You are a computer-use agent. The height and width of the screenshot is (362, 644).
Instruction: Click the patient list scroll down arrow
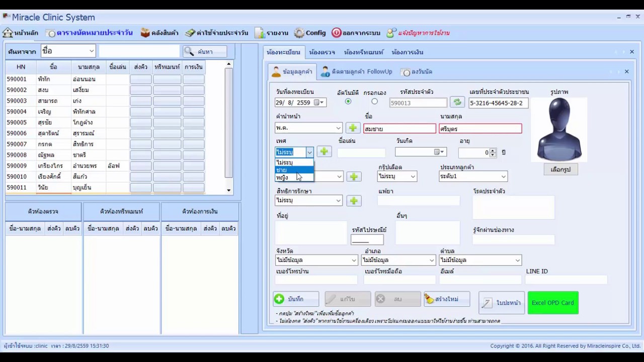228,190
